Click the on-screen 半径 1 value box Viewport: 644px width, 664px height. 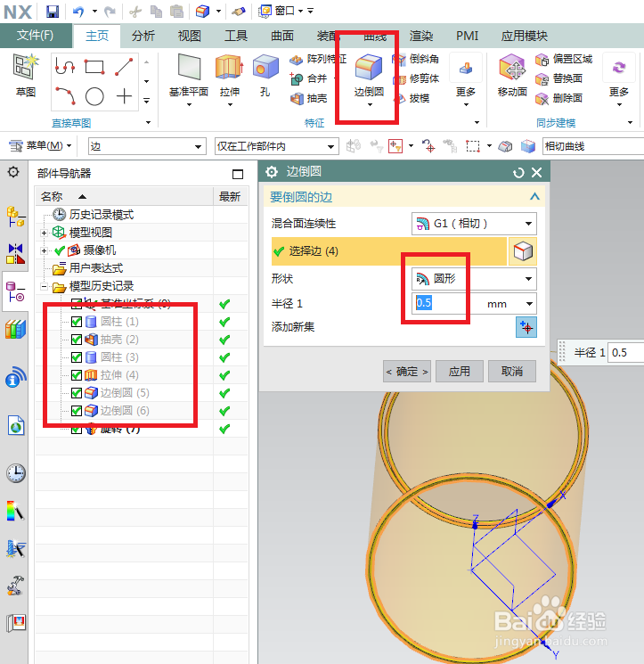[x=626, y=352]
